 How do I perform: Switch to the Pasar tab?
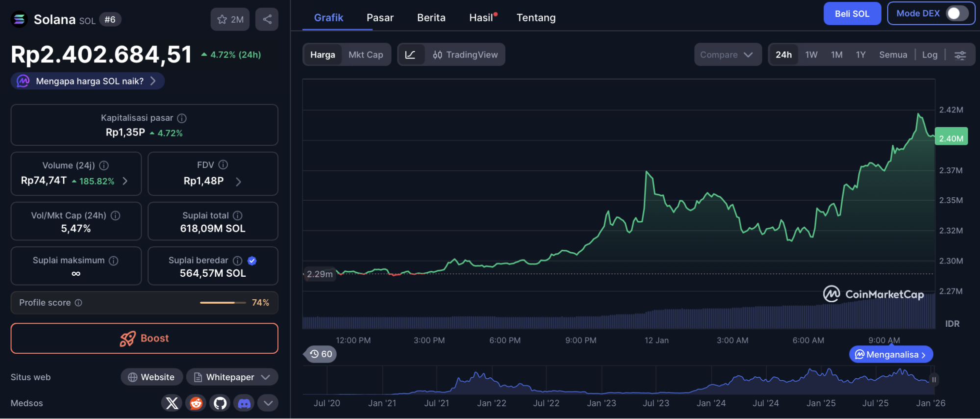click(x=380, y=18)
